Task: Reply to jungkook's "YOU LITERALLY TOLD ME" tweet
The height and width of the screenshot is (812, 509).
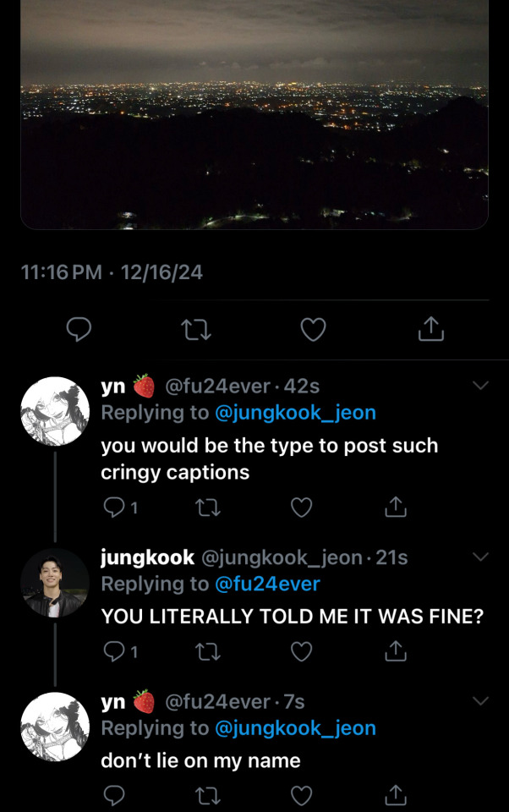Action: click(x=113, y=651)
